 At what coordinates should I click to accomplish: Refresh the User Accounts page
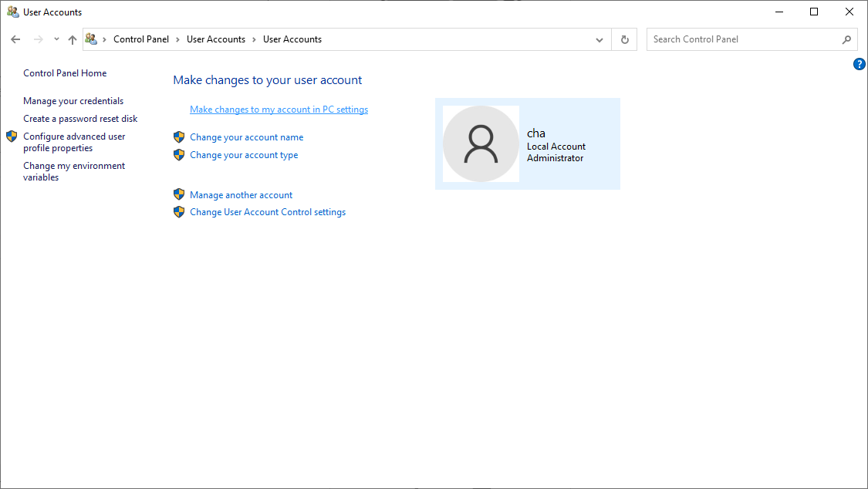(x=624, y=40)
